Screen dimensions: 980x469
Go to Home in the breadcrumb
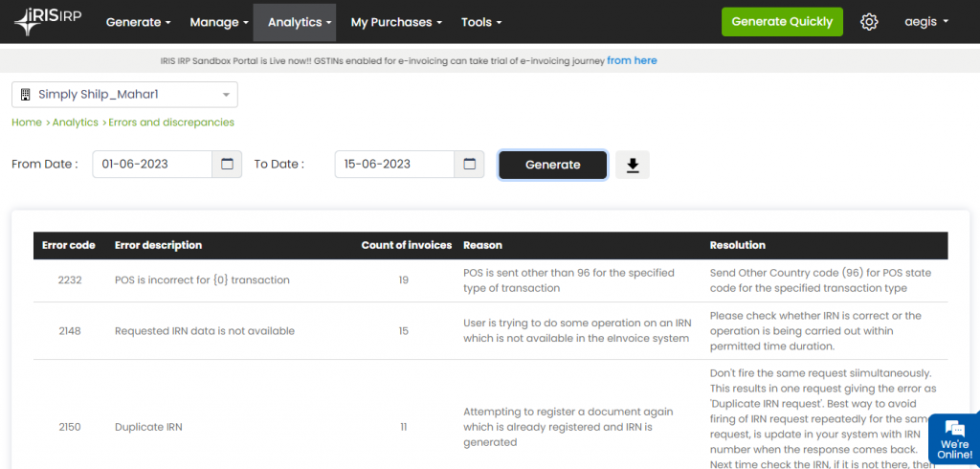(x=26, y=123)
